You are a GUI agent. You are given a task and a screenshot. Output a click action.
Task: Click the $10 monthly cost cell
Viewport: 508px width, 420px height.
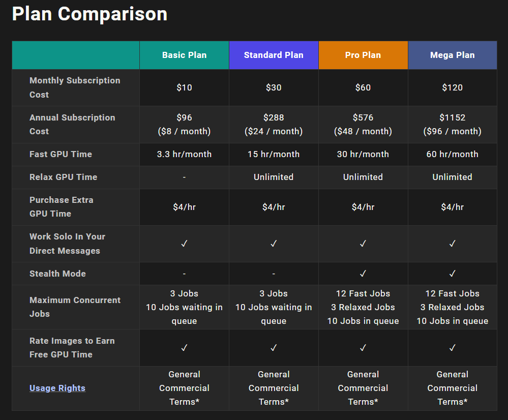click(184, 87)
